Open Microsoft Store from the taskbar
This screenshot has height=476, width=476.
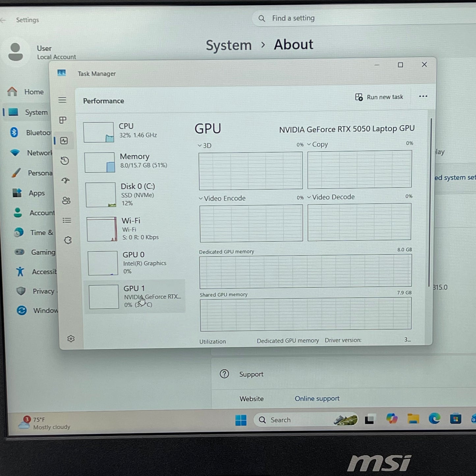(456, 418)
